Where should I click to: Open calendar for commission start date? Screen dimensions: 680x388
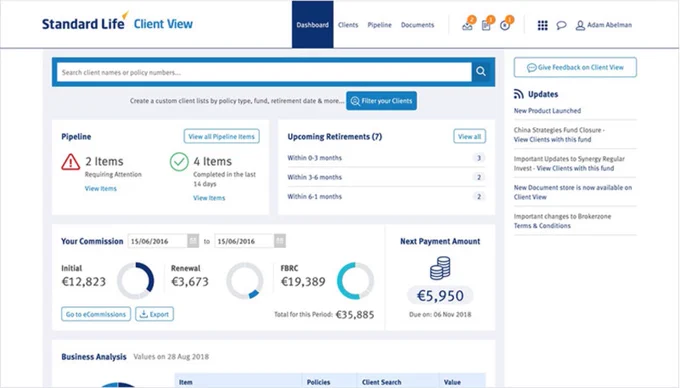click(193, 241)
